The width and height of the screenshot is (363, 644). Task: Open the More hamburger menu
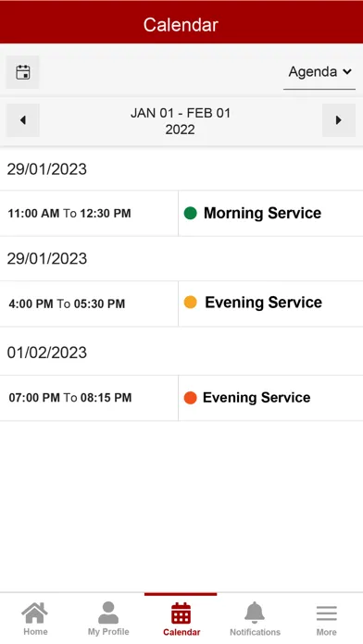pyautogui.click(x=326, y=613)
